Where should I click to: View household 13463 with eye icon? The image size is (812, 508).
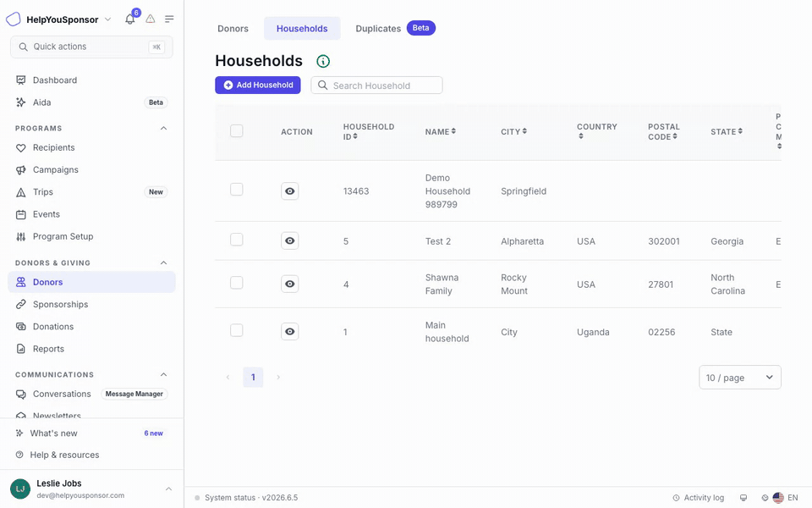pyautogui.click(x=290, y=191)
